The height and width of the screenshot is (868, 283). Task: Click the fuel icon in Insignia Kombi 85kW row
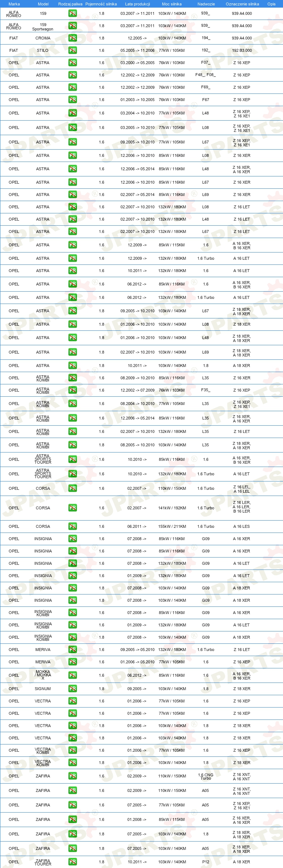(72, 613)
